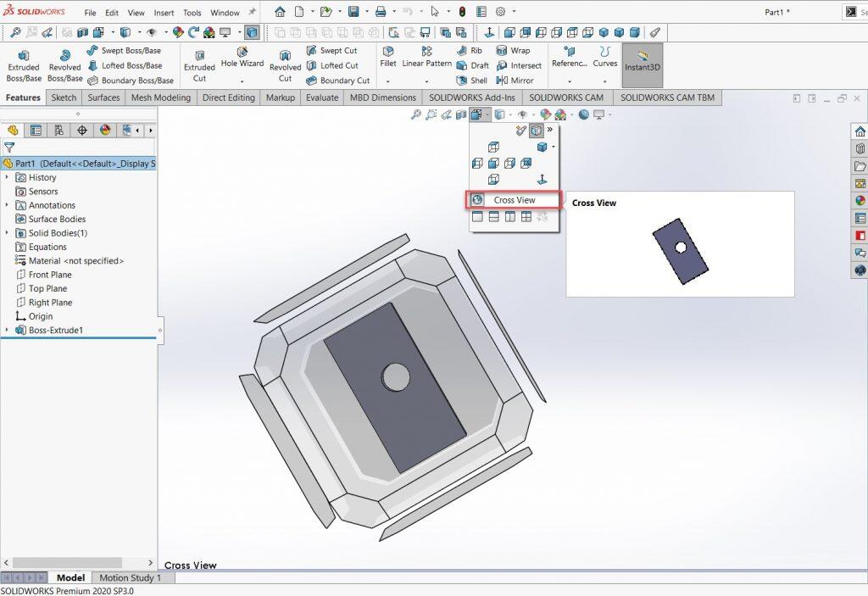
Task: Open the Insert menu
Action: tap(164, 13)
